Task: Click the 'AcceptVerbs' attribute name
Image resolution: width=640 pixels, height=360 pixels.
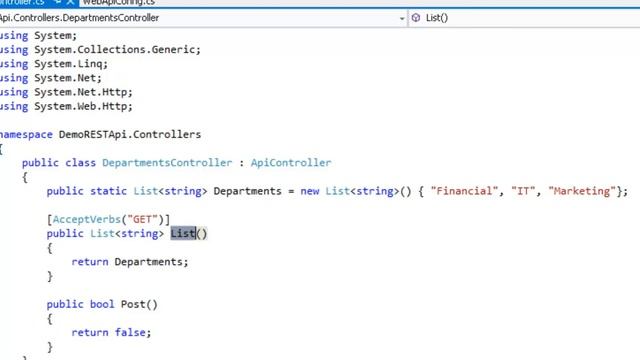Action: [x=87, y=220]
